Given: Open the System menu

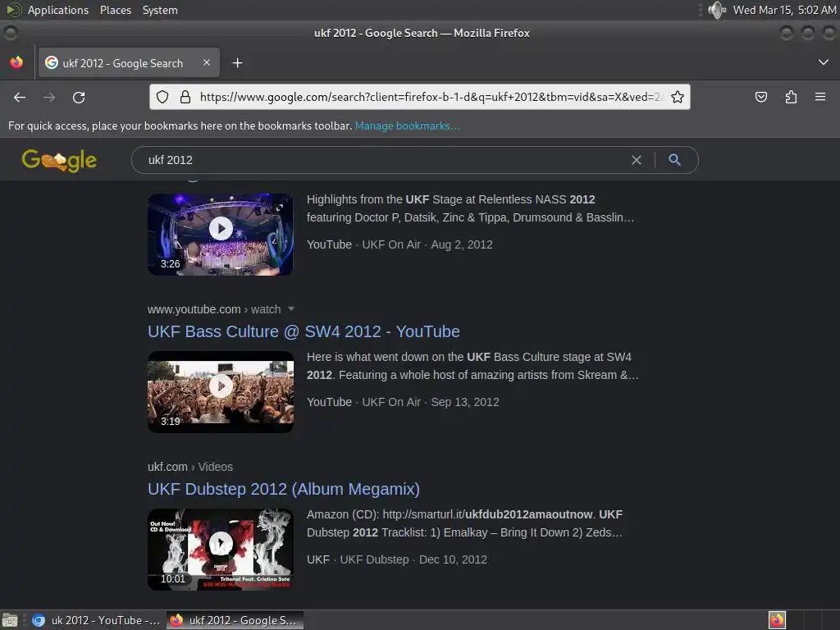Looking at the screenshot, I should (160, 10).
